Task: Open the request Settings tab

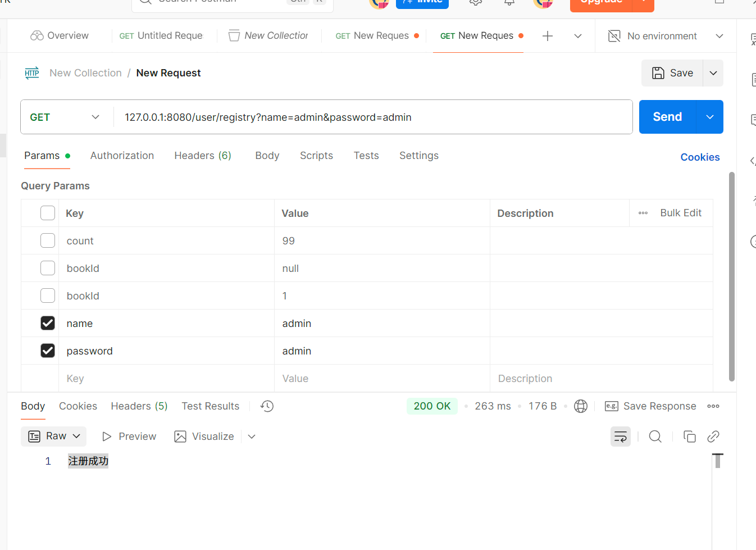Action: click(x=419, y=156)
